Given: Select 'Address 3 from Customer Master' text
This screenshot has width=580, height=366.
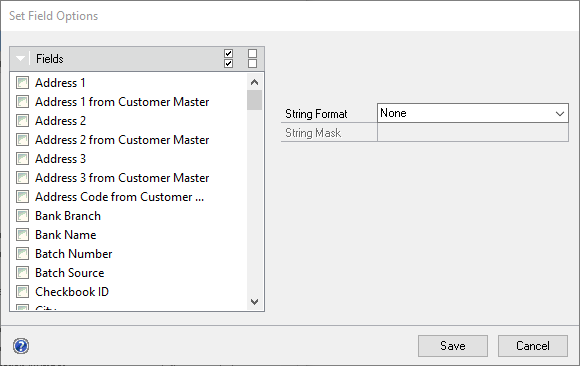Looking at the screenshot, I should [x=122, y=178].
